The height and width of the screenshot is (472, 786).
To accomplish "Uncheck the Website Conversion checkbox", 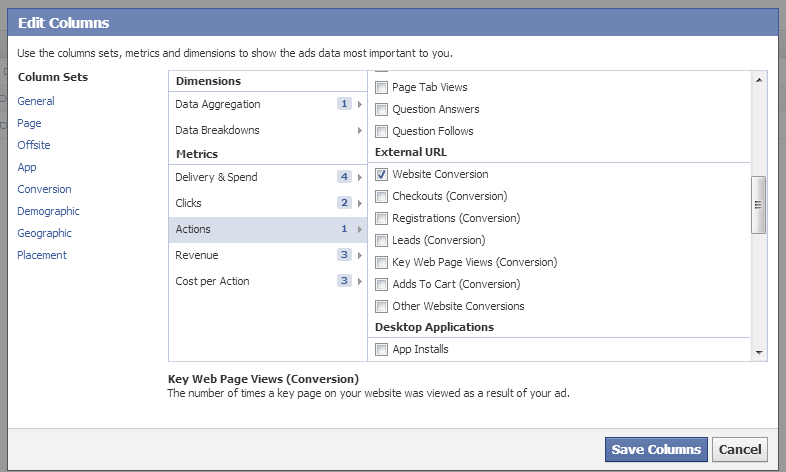I will (x=381, y=174).
